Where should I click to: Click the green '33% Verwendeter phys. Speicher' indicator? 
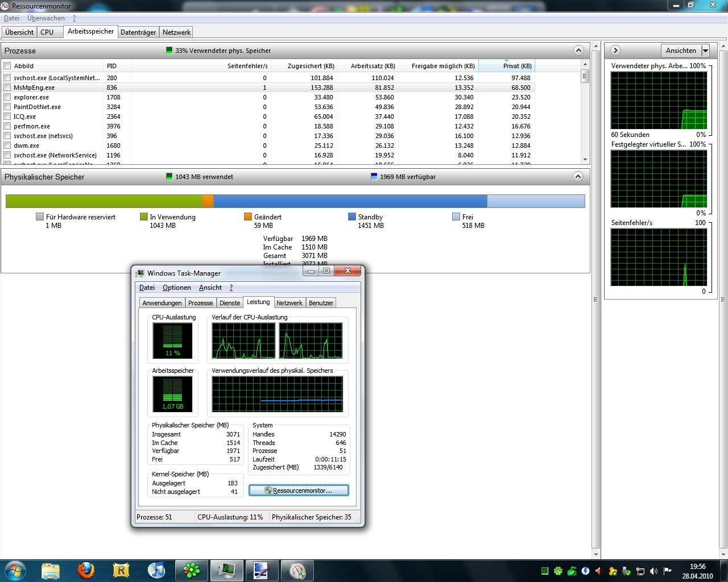[169, 51]
